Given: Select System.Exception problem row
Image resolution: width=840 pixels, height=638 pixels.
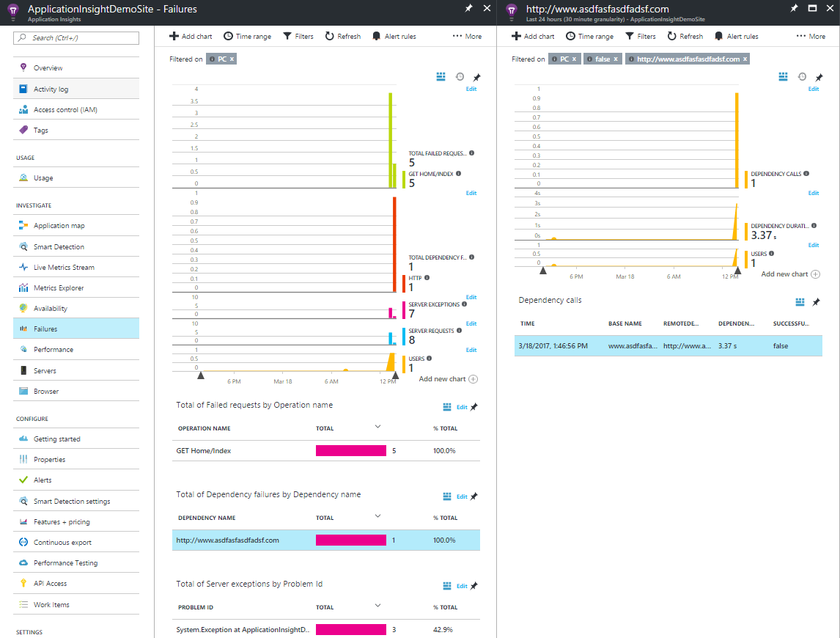Looking at the screenshot, I should [325, 629].
